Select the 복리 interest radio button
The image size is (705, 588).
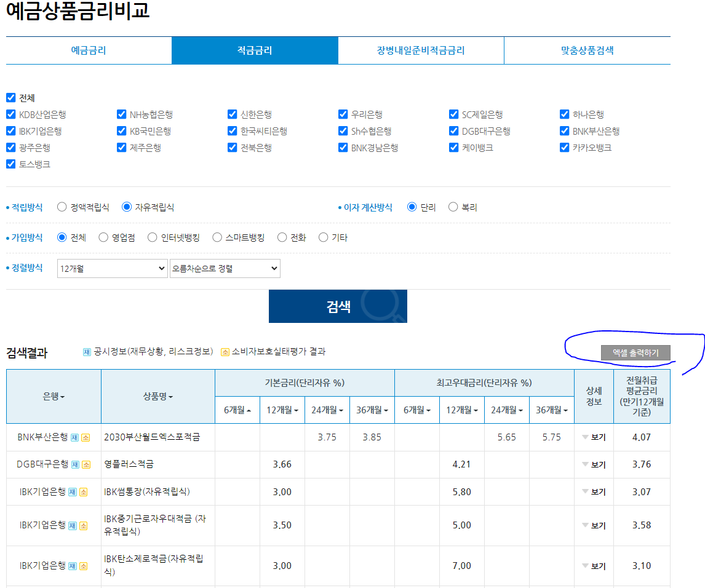(453, 207)
